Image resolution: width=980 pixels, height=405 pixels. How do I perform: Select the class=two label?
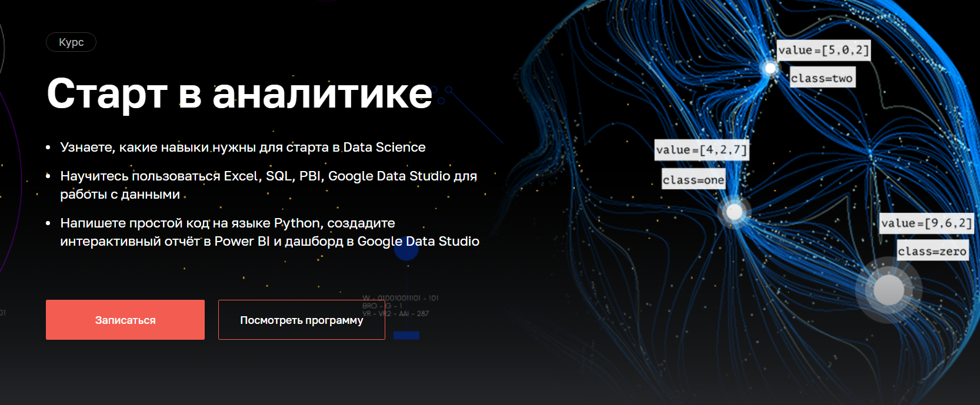point(822,78)
